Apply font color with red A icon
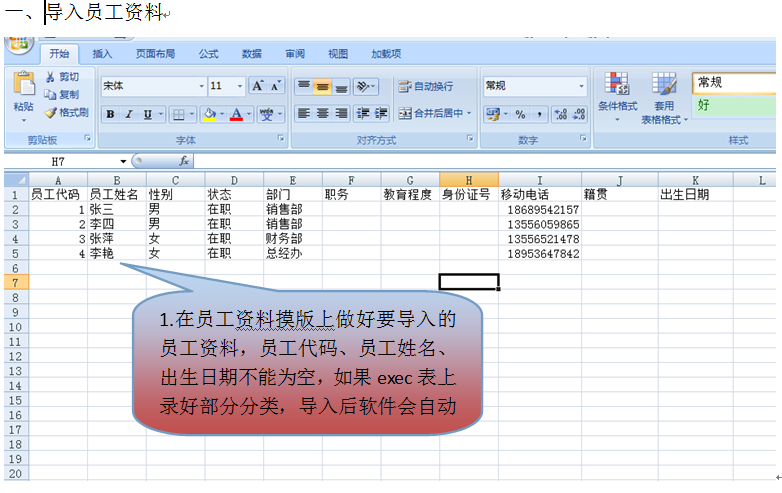The height and width of the screenshot is (493, 782). [236, 114]
